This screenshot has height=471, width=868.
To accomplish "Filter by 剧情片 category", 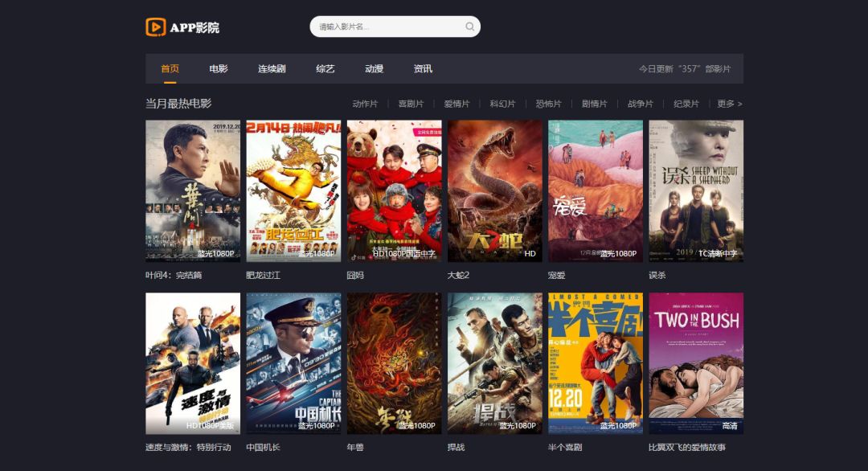I will point(595,104).
